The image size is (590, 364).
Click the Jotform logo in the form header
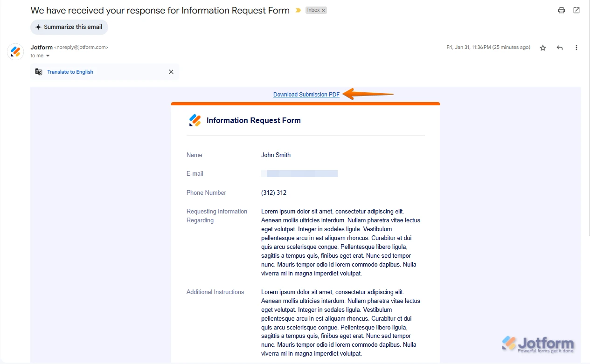click(x=194, y=120)
